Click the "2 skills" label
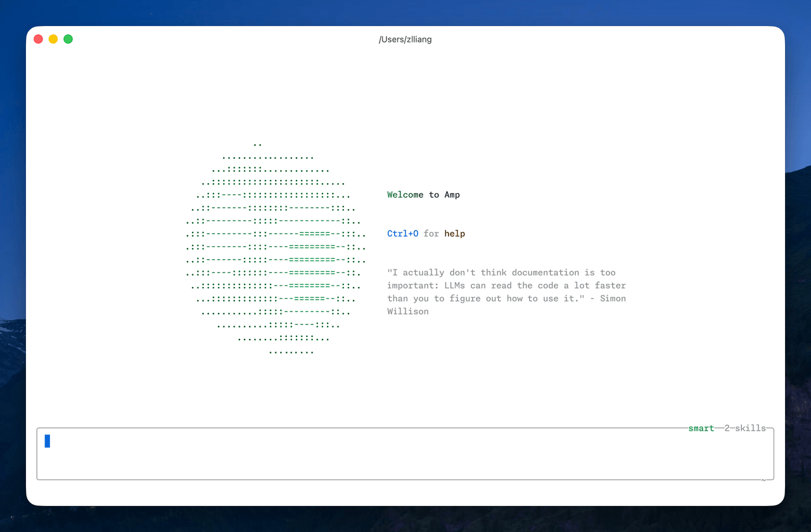The width and height of the screenshot is (811, 532). pos(745,428)
